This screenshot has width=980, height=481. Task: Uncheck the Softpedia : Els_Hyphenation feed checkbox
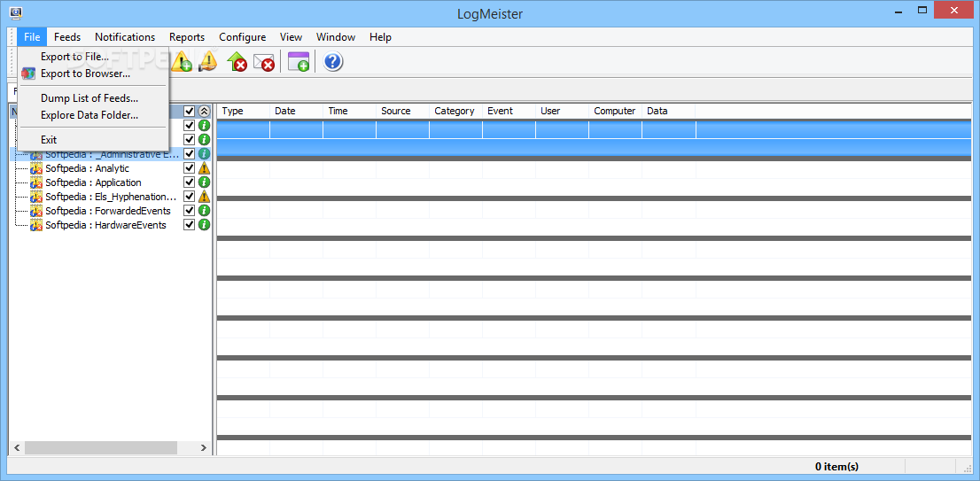pyautogui.click(x=190, y=197)
